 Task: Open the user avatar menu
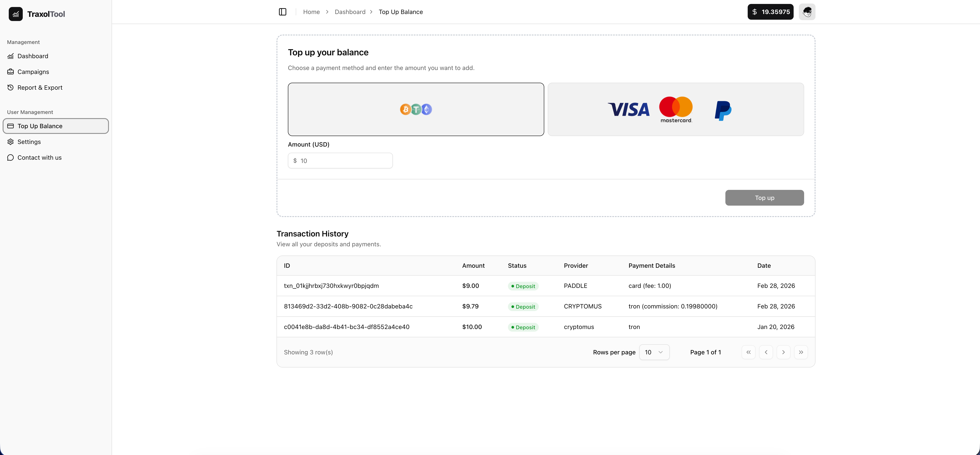coord(807,12)
